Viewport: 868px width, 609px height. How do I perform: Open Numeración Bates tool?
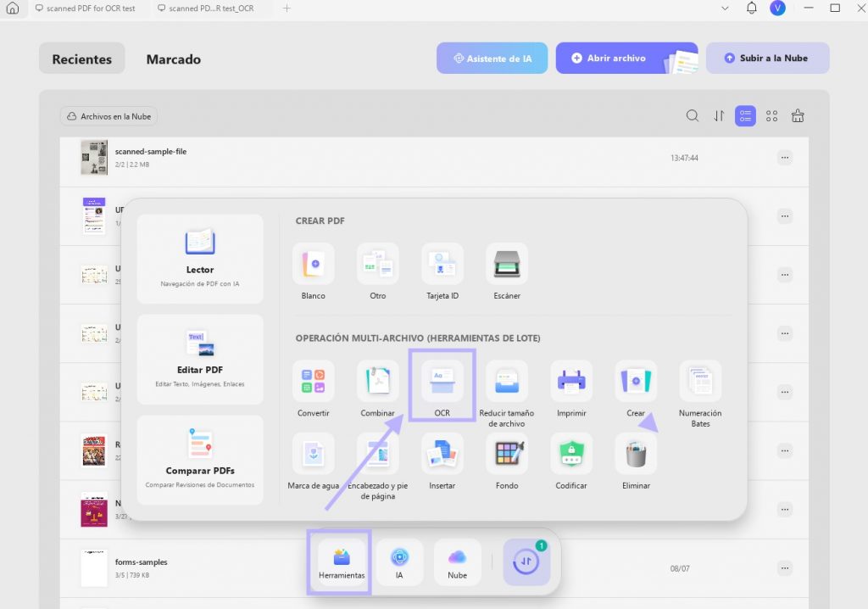(x=700, y=381)
